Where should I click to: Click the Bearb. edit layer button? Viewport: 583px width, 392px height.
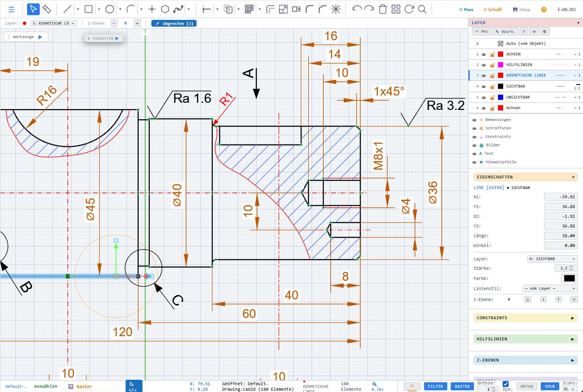point(505,31)
